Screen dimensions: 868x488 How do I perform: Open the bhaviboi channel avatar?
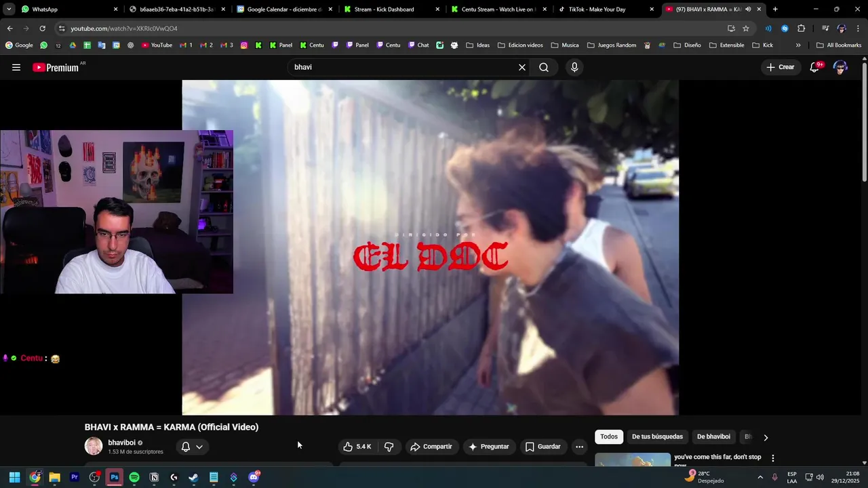tap(94, 446)
